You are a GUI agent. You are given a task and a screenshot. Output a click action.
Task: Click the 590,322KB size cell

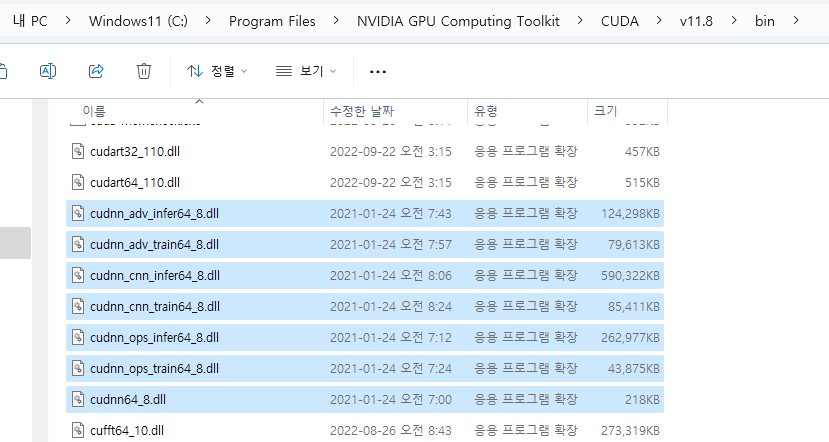point(630,275)
